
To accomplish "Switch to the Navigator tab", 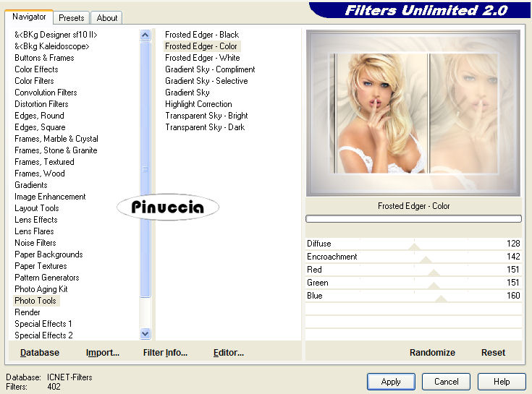I will (x=29, y=17).
